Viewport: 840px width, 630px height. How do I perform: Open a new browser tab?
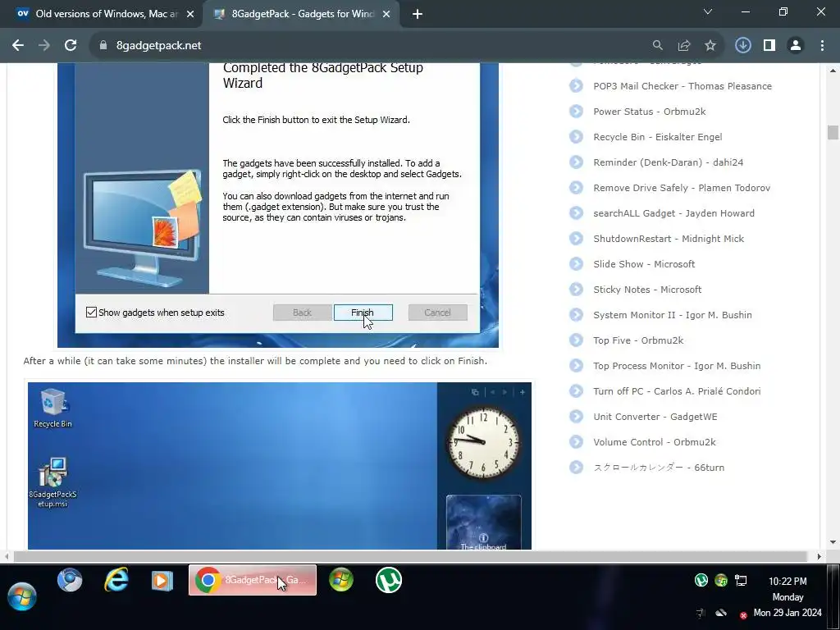pyautogui.click(x=418, y=15)
